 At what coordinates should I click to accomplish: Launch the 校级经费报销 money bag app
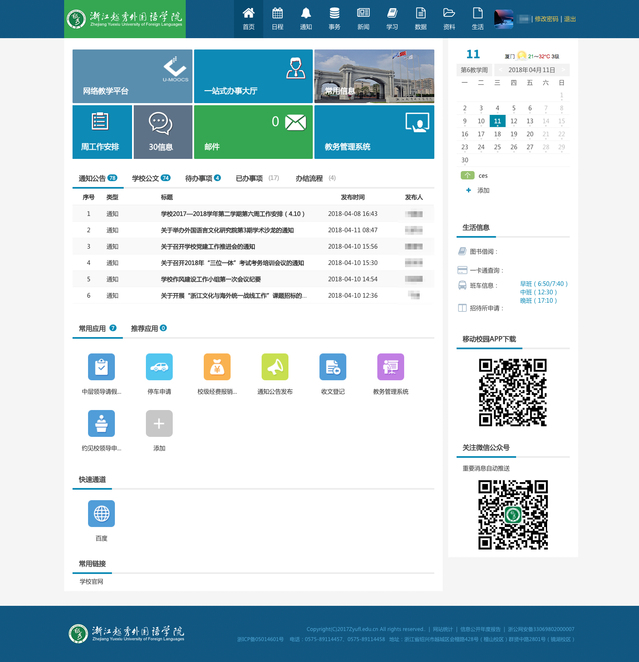(x=217, y=367)
